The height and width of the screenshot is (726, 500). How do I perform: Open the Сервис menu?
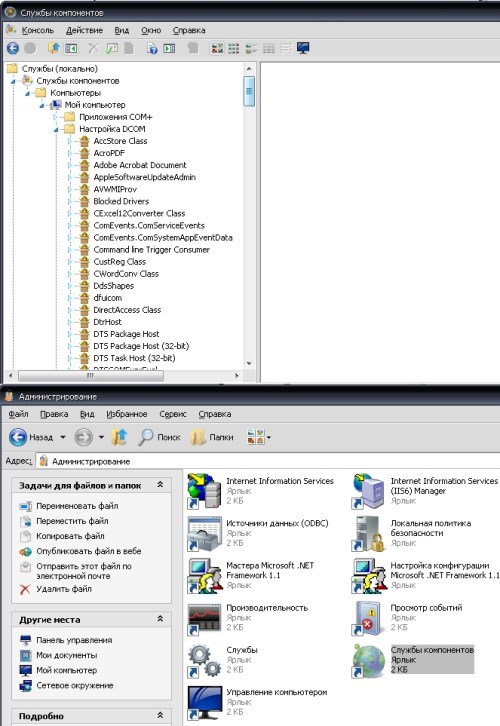173,414
